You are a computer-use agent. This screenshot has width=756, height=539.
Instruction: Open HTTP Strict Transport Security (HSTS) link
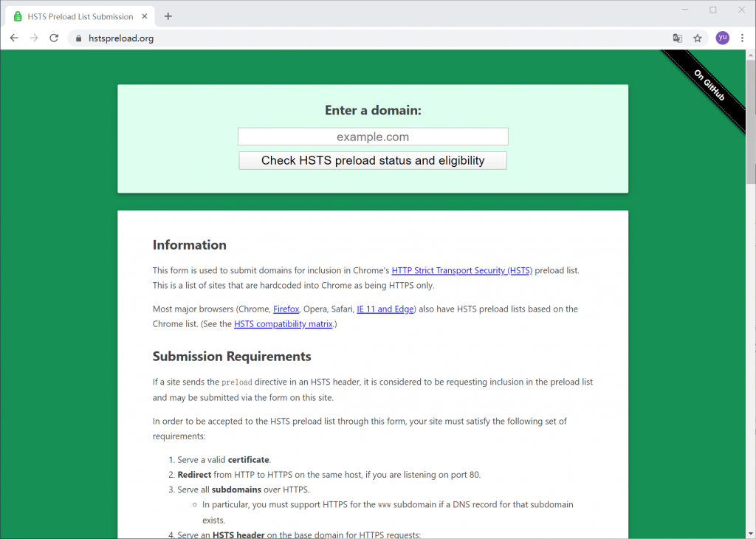click(x=461, y=271)
